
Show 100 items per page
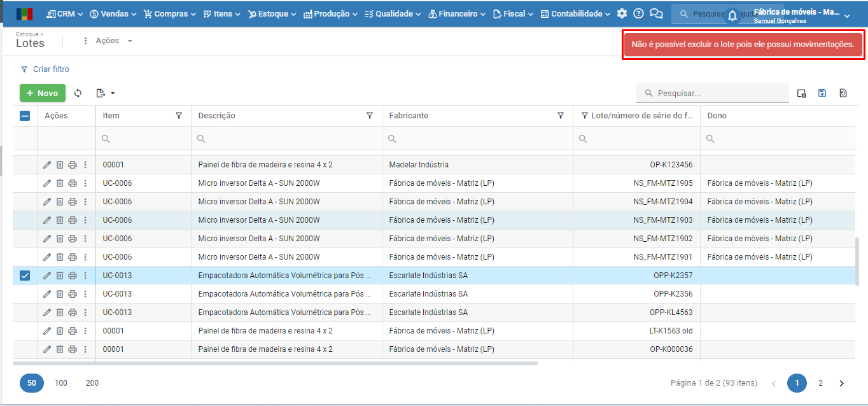click(61, 383)
